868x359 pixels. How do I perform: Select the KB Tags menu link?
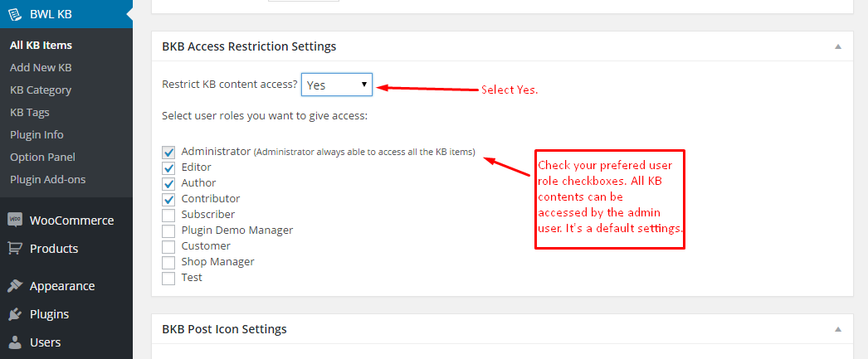pyautogui.click(x=29, y=112)
